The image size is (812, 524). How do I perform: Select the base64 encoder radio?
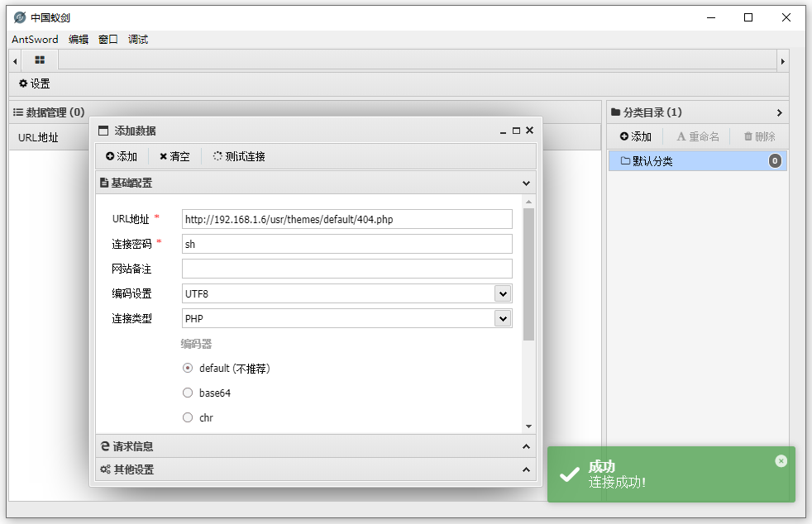(188, 393)
